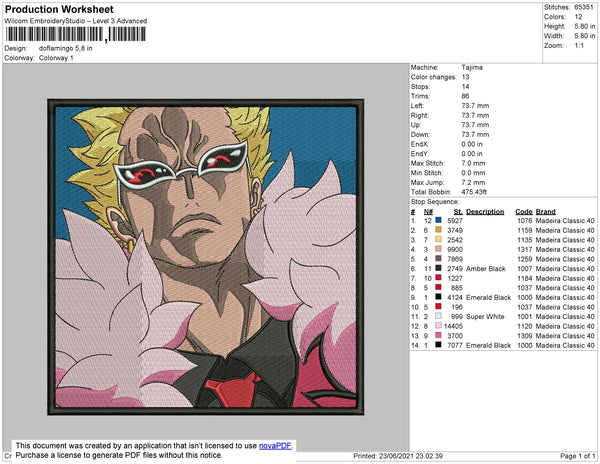Select the salmon pink swatch for stop 4

(438, 249)
